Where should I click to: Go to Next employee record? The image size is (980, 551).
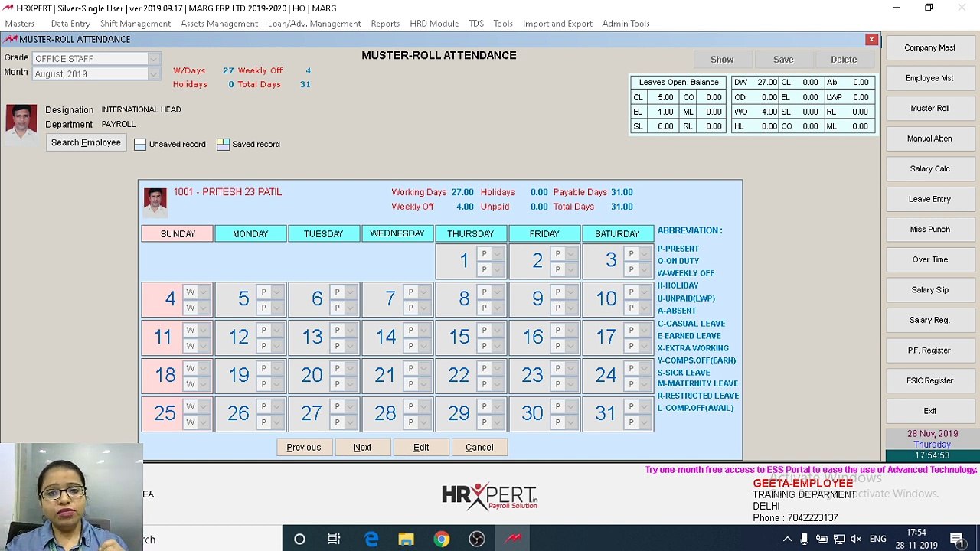tap(363, 448)
